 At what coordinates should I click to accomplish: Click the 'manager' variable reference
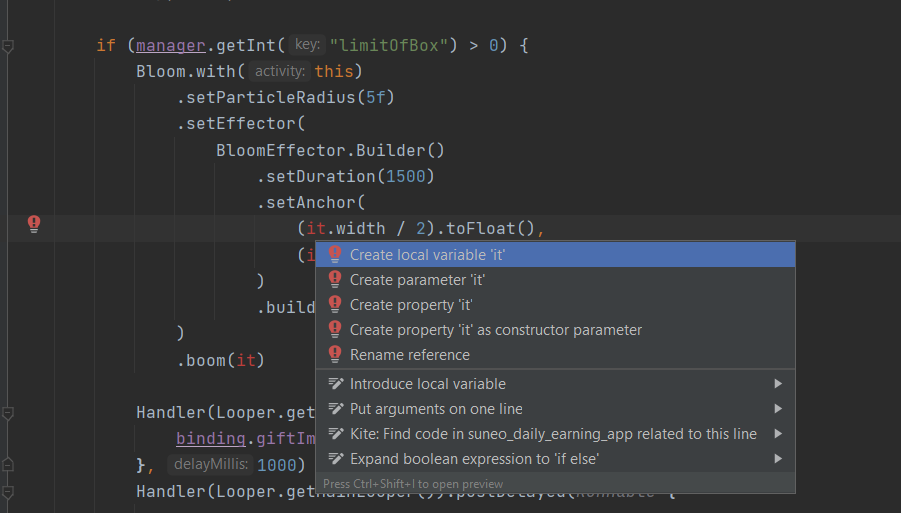pos(171,45)
